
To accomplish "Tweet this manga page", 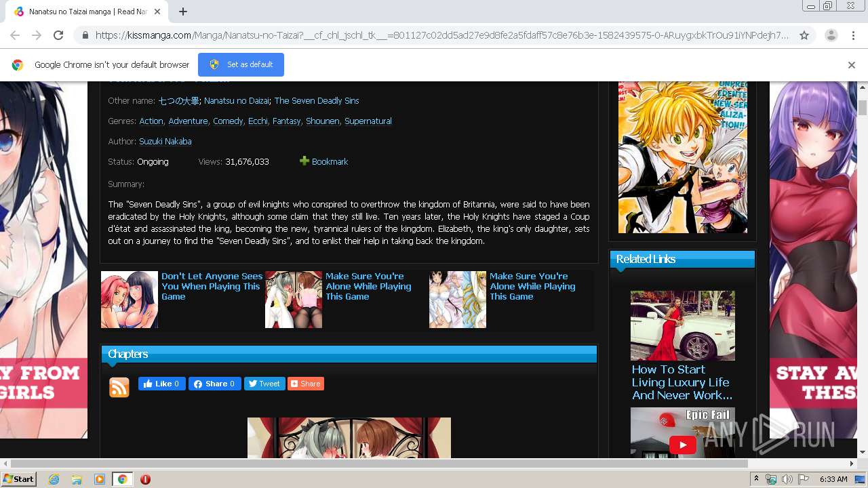I will click(264, 384).
